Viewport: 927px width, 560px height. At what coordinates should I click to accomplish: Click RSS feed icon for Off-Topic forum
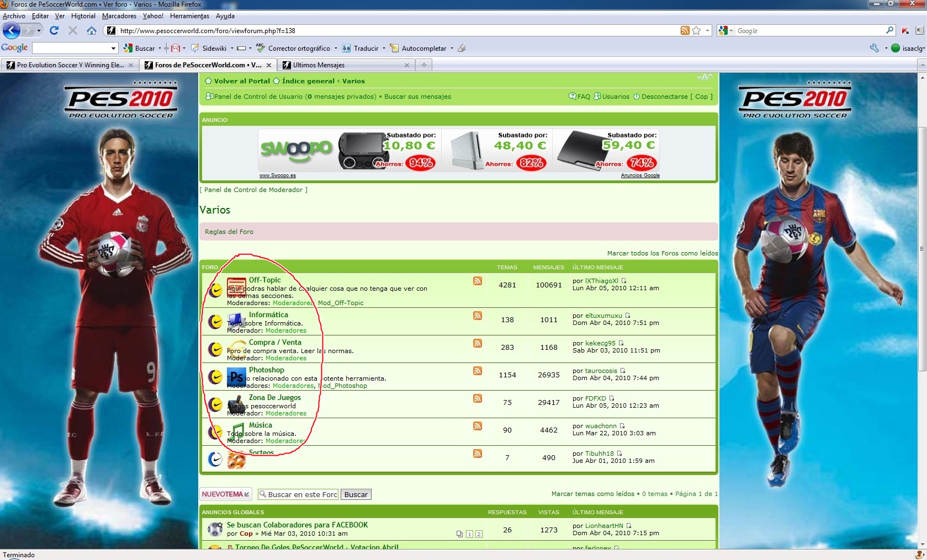478,281
